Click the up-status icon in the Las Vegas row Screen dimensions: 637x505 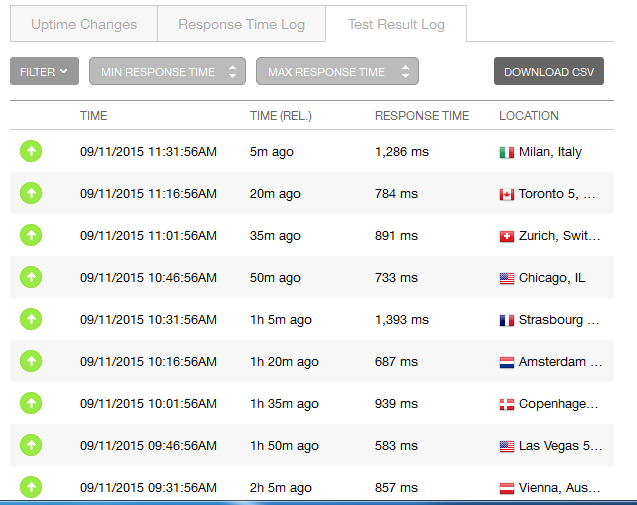pyautogui.click(x=31, y=445)
